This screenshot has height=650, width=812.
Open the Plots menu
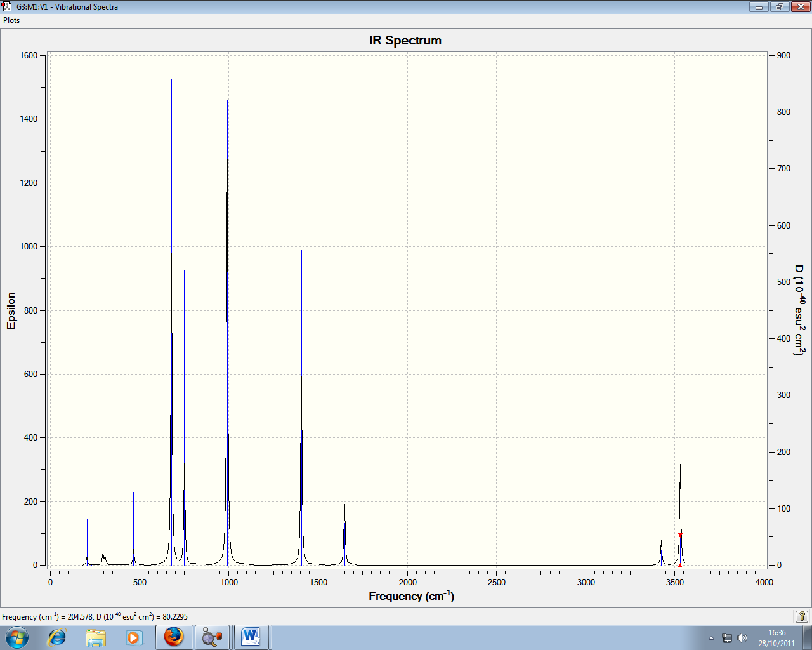pyautogui.click(x=11, y=20)
